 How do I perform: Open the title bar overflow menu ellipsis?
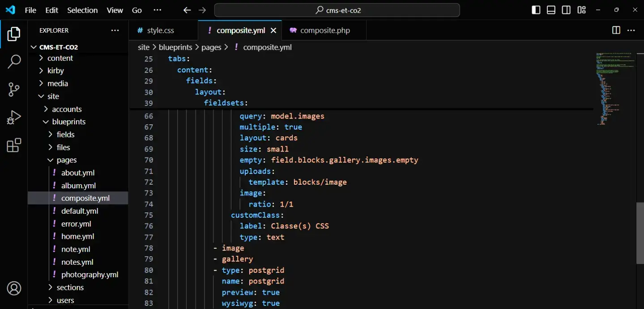[158, 10]
